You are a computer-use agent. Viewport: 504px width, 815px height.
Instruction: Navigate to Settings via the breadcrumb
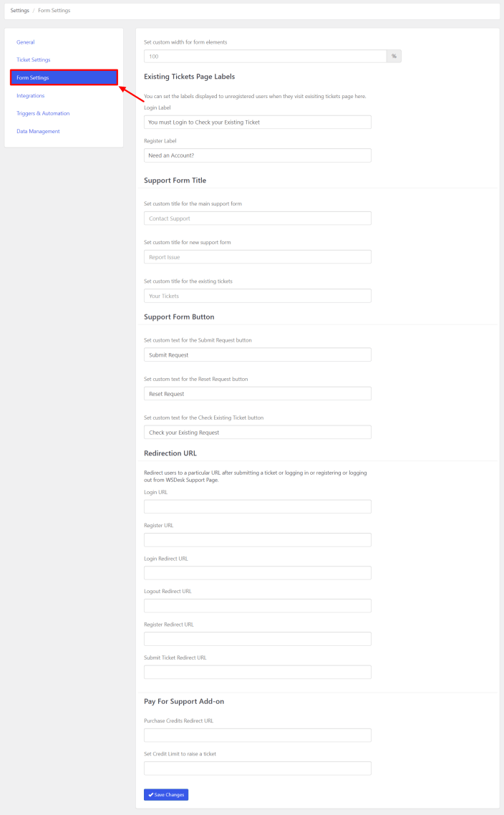point(19,10)
